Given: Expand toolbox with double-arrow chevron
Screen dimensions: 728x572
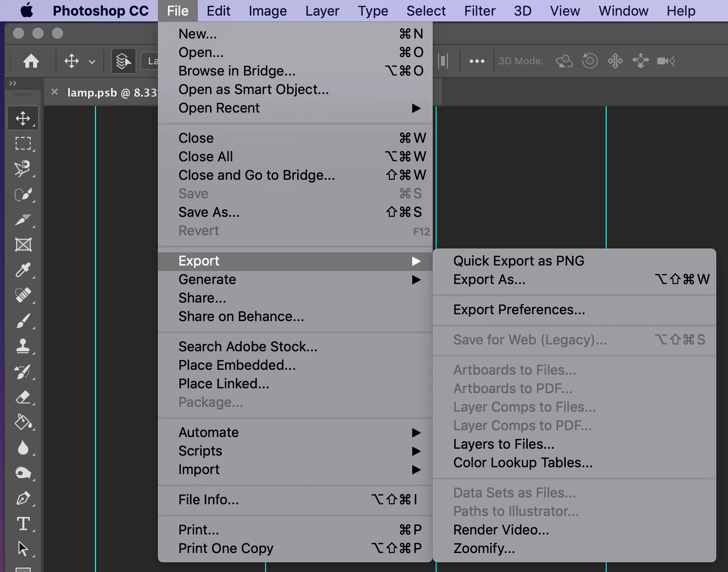Looking at the screenshot, I should 13,83.
